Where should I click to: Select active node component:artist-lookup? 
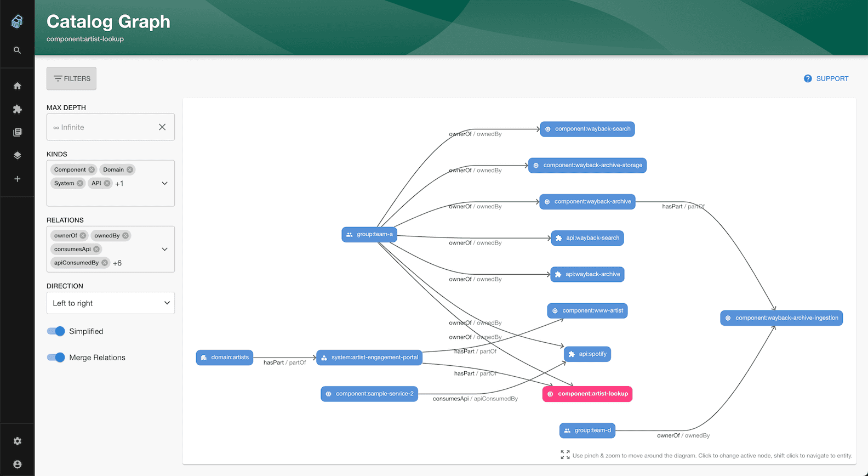click(587, 394)
